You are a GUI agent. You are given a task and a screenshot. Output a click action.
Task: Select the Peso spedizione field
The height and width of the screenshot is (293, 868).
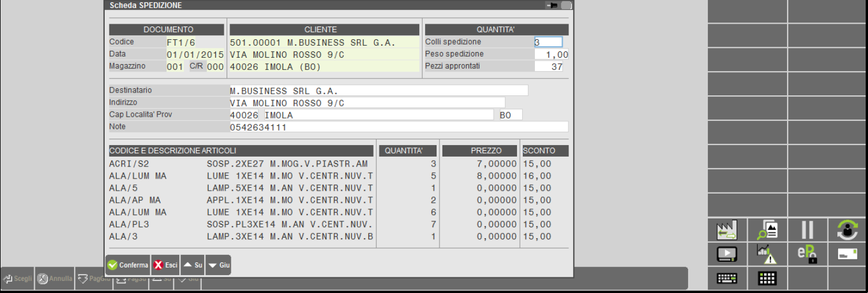pyautogui.click(x=551, y=54)
